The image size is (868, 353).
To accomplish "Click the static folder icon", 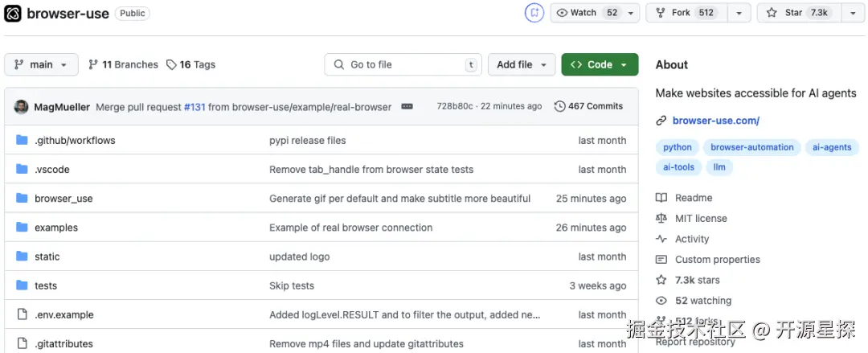I will [23, 256].
